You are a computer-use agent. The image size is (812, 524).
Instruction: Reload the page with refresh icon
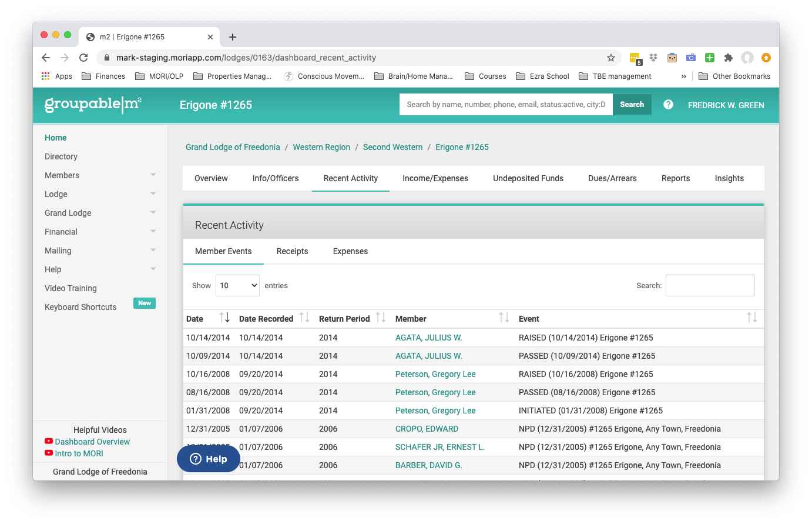[83, 58]
